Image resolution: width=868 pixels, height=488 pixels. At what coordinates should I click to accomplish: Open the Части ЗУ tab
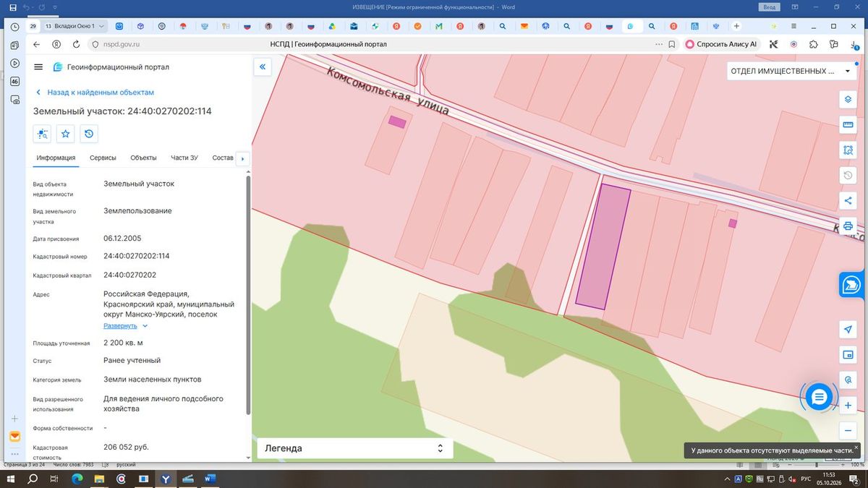(x=184, y=158)
